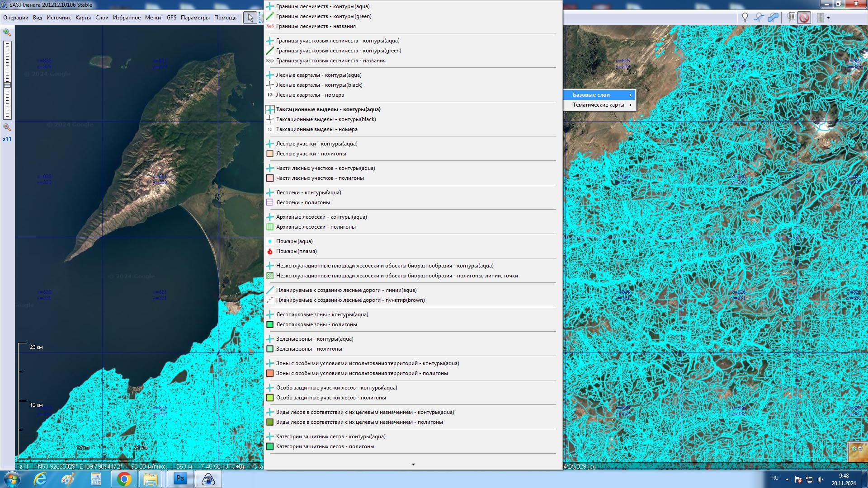
Task: Click the zoom in magnifier icon
Action: [7, 33]
